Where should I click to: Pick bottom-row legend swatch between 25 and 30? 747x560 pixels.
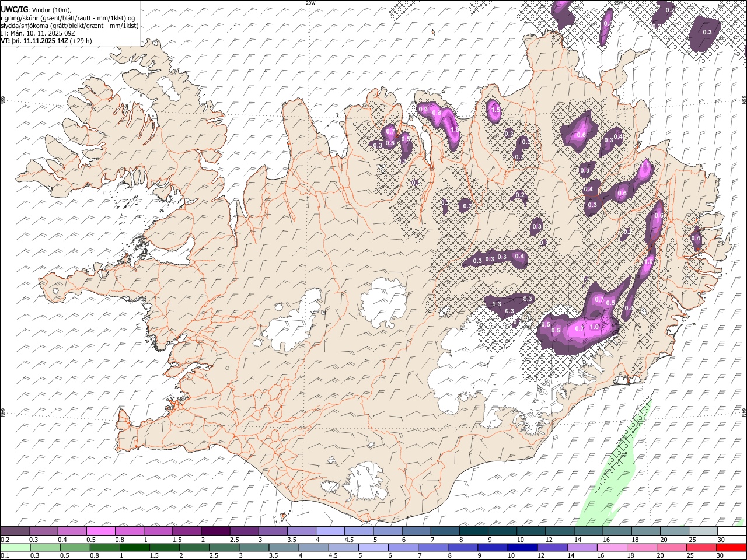point(701,548)
